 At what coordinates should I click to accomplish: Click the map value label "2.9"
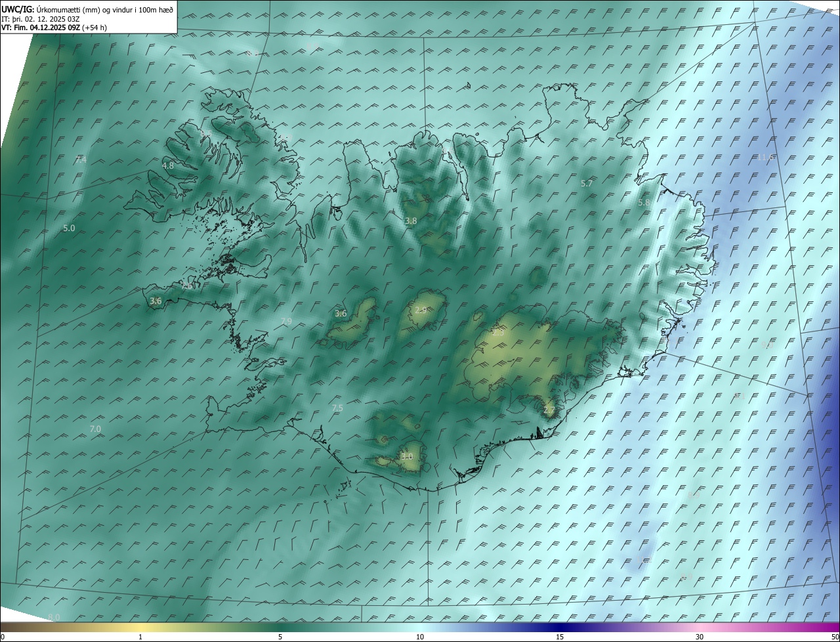(x=421, y=310)
